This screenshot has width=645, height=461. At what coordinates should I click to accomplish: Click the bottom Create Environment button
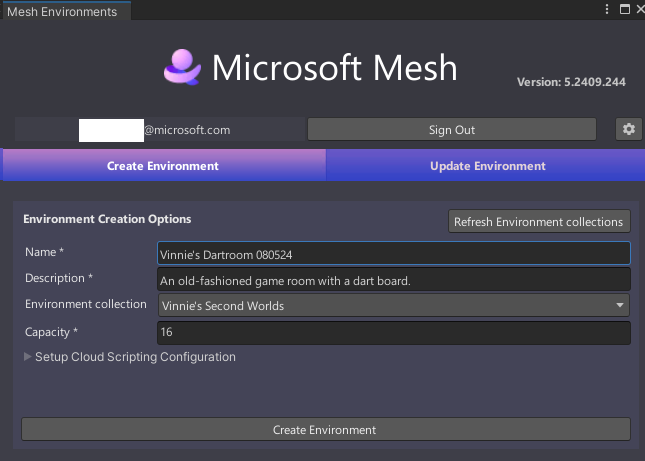tap(325, 430)
